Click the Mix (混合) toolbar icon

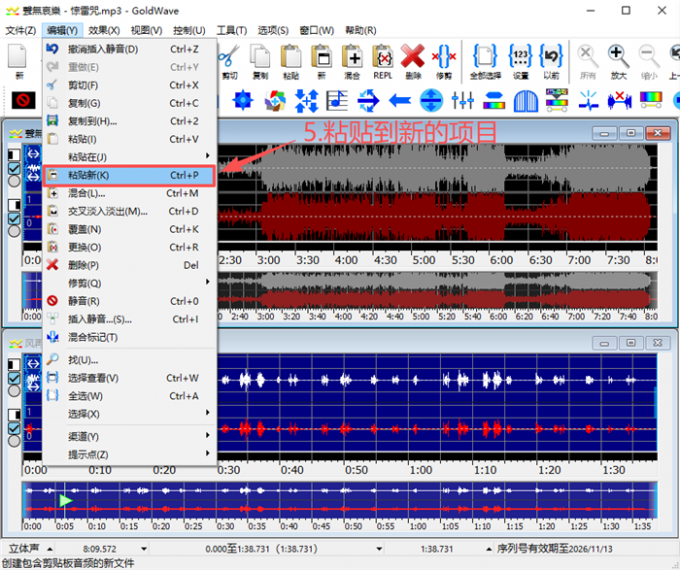point(352,57)
